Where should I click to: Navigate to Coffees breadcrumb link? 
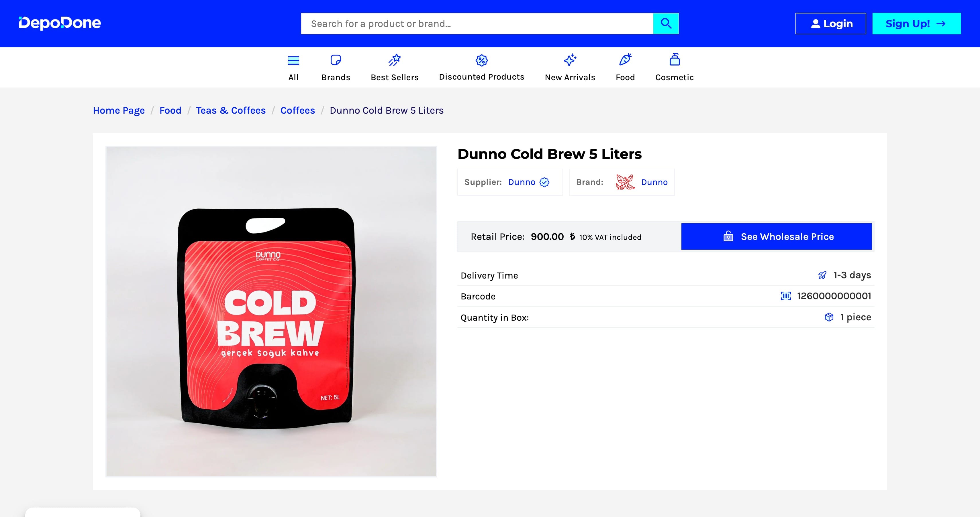coord(297,110)
